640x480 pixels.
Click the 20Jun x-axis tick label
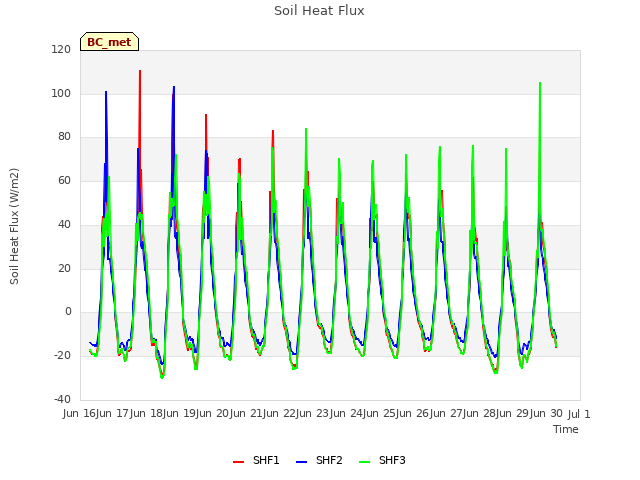click(231, 414)
